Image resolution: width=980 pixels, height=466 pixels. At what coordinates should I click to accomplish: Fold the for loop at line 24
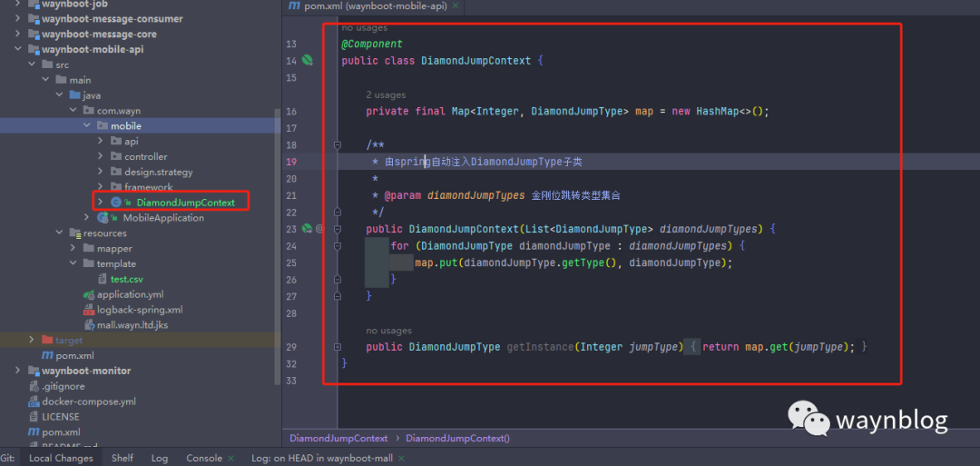pyautogui.click(x=338, y=246)
